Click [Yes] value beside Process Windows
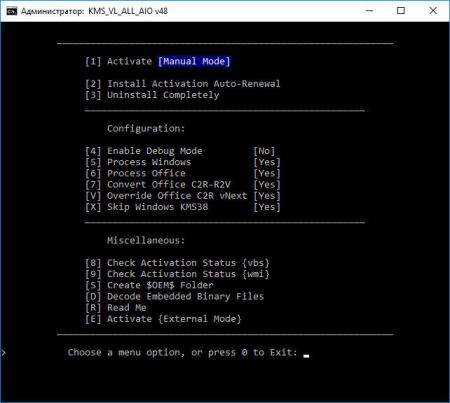The width and height of the screenshot is (450, 403). tap(267, 162)
